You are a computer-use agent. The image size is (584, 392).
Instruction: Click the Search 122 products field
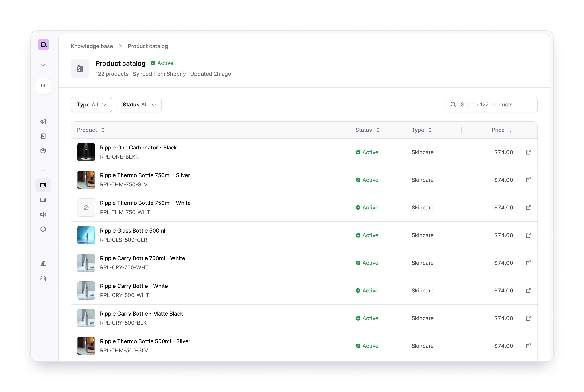[x=491, y=105]
